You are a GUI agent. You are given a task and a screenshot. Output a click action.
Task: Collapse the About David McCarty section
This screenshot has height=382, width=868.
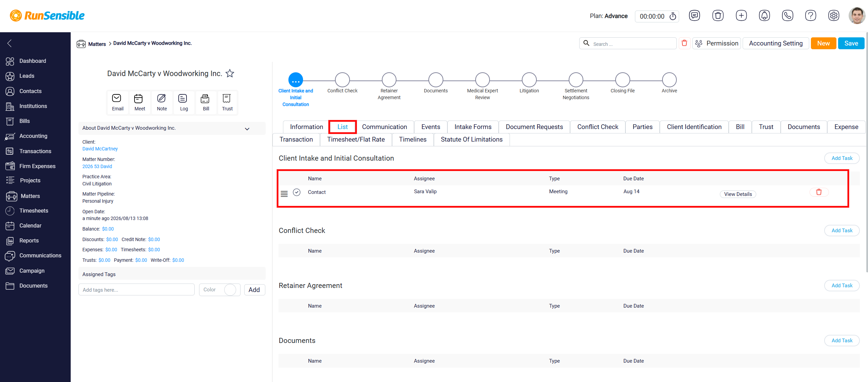247,129
